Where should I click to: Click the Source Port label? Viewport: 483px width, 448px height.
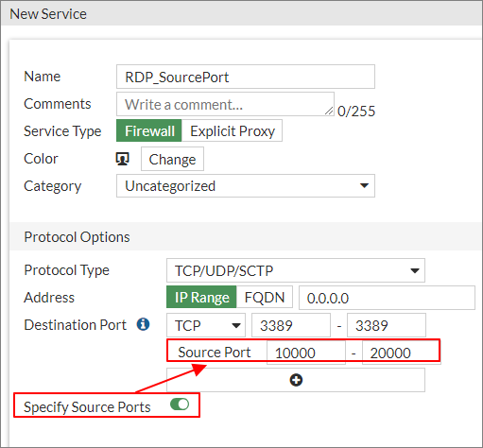coord(215,353)
